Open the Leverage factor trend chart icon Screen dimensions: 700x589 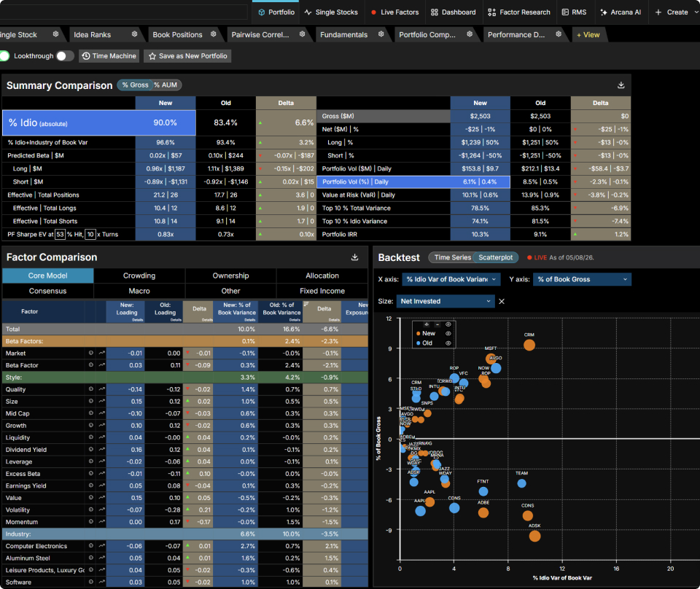(102, 461)
